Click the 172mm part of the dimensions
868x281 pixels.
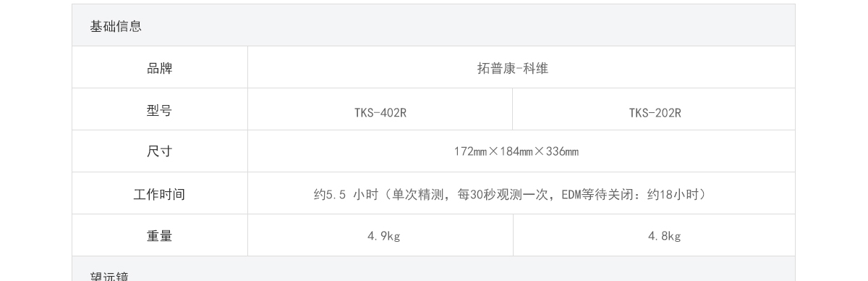tap(470, 151)
